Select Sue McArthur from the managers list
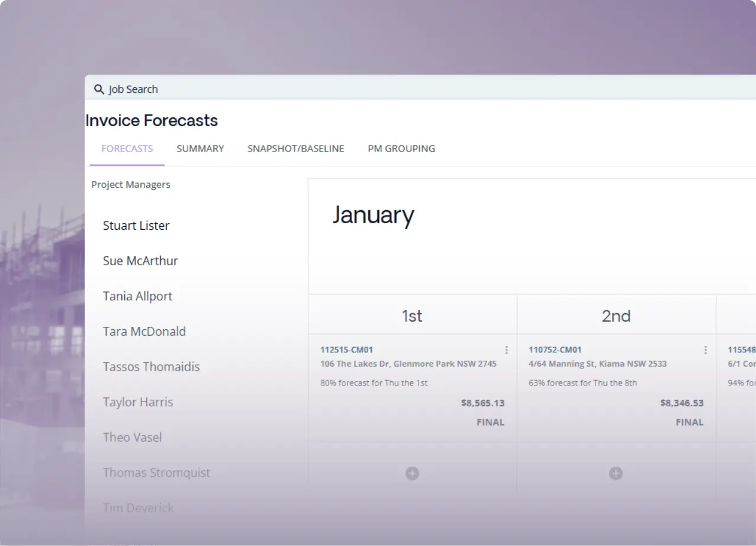Image resolution: width=756 pixels, height=546 pixels. tap(140, 261)
